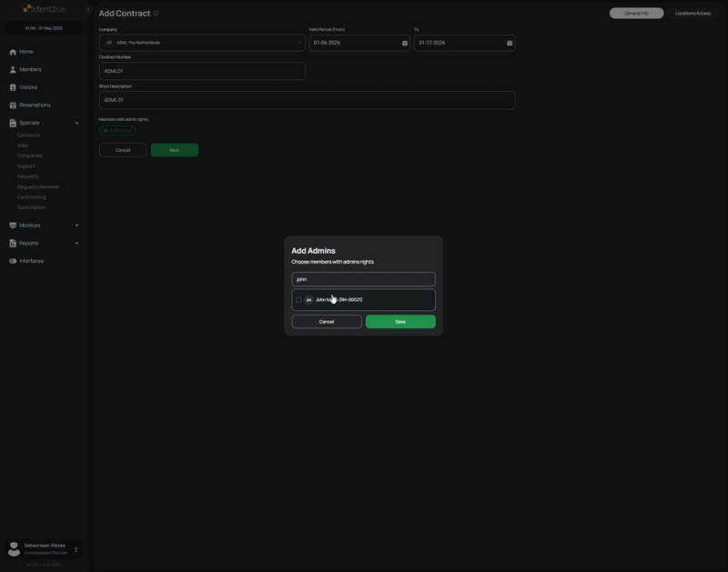Open the Valid Period From calendar icon
Screen dimensions: 728x572
404,43
